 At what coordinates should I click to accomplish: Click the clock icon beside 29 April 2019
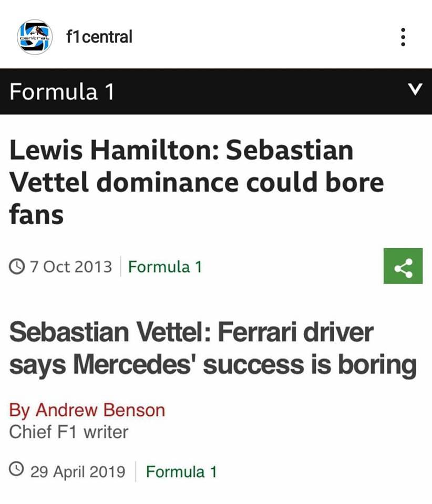17,471
